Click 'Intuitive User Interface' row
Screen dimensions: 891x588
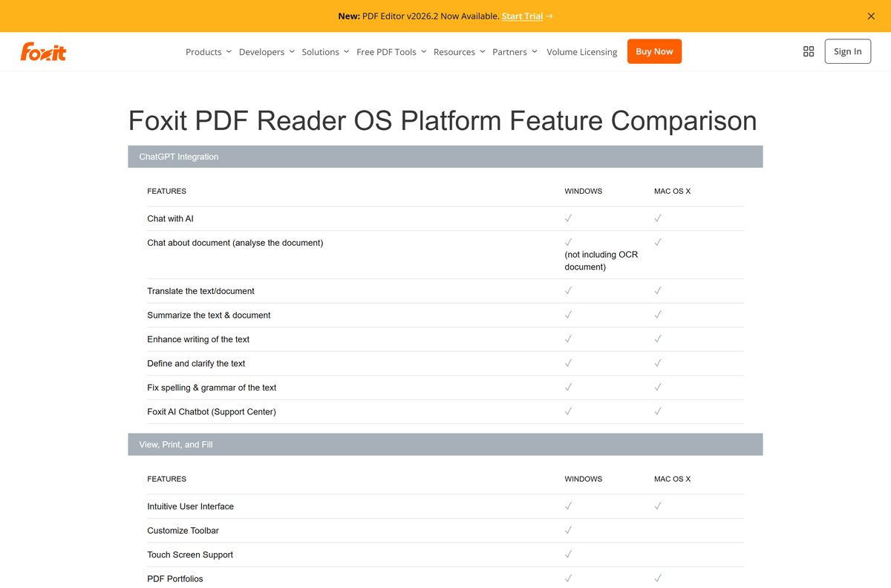(190, 506)
